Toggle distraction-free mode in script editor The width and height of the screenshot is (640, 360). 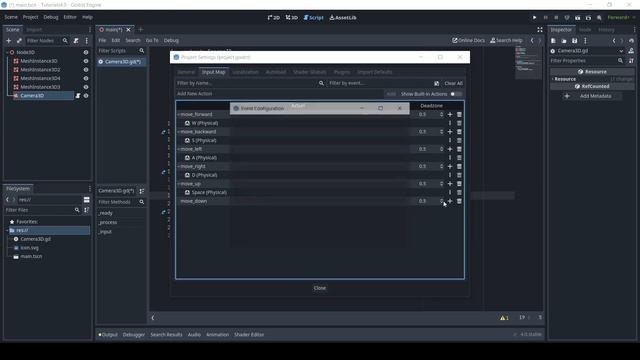[540, 30]
